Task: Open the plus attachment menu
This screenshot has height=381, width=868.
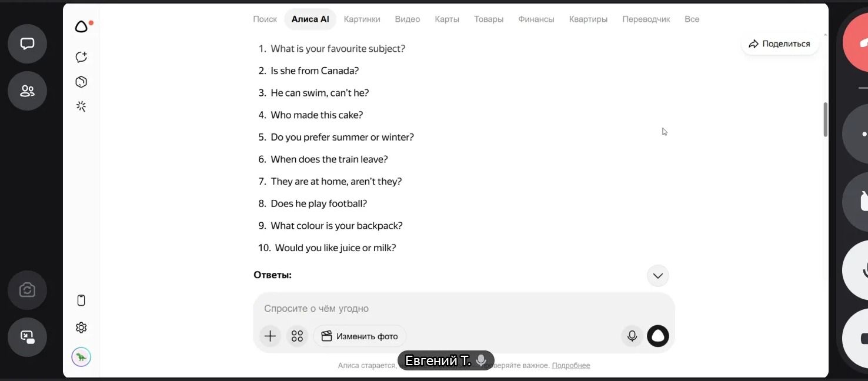Action: [x=270, y=336]
